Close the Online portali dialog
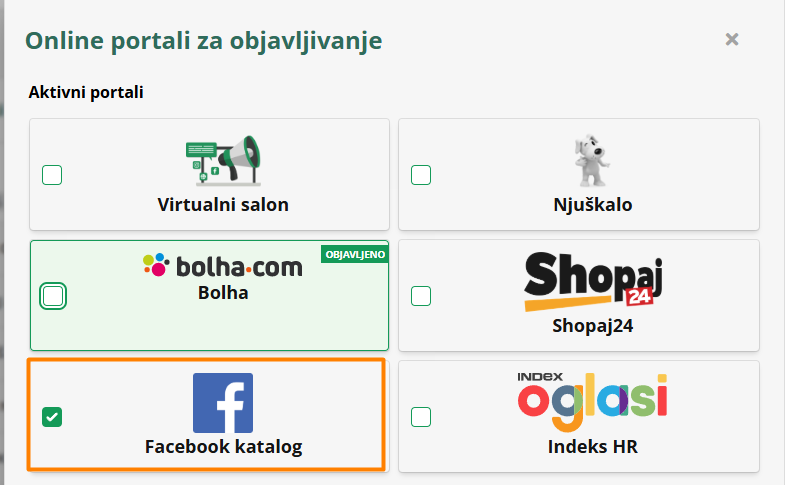Viewport: 785px width, 485px height. [x=732, y=40]
